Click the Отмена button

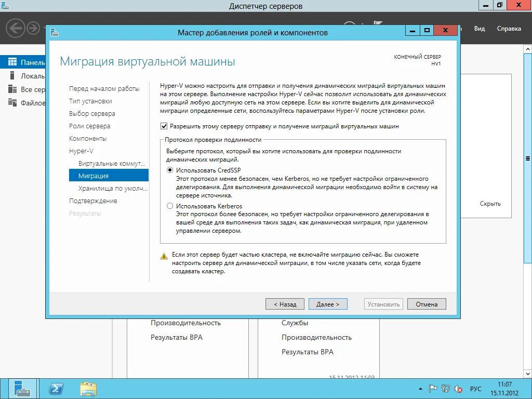click(x=427, y=304)
